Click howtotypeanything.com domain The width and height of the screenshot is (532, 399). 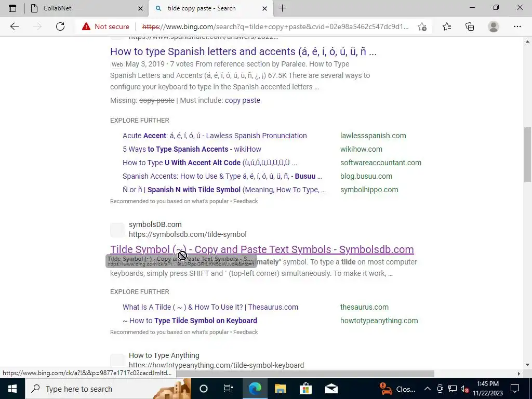[x=379, y=321]
